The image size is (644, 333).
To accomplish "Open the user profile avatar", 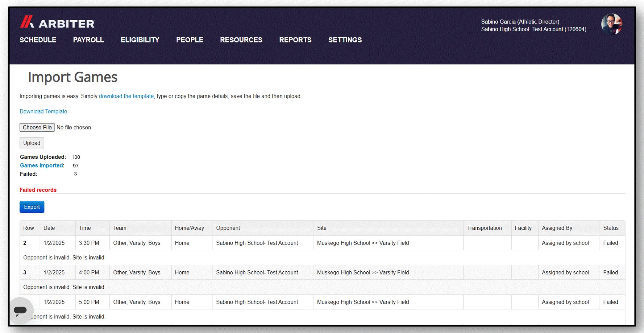I will pyautogui.click(x=611, y=24).
